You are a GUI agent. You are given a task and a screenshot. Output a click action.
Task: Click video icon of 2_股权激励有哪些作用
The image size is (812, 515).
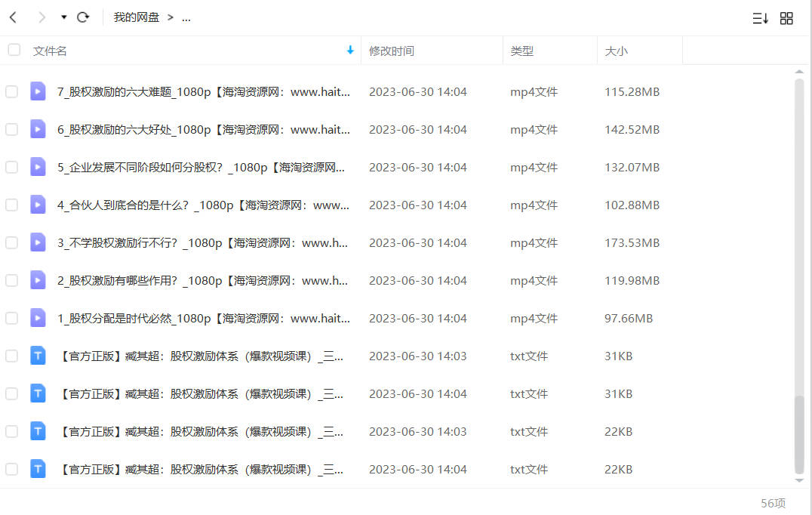38,280
